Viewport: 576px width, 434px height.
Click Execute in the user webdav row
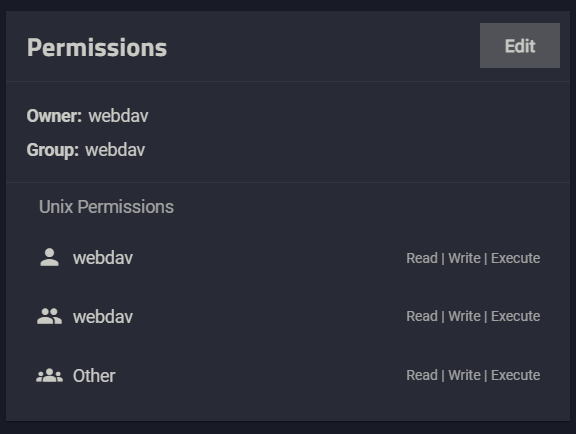pos(515,258)
